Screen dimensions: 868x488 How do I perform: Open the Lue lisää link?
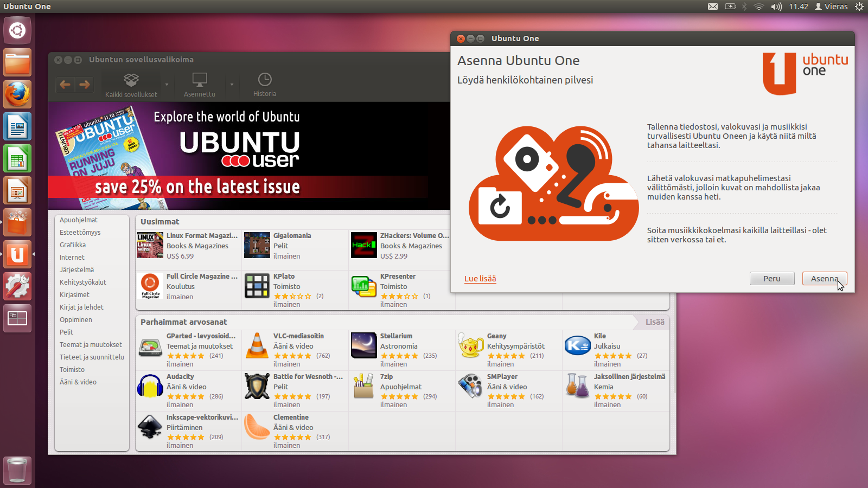(x=480, y=279)
